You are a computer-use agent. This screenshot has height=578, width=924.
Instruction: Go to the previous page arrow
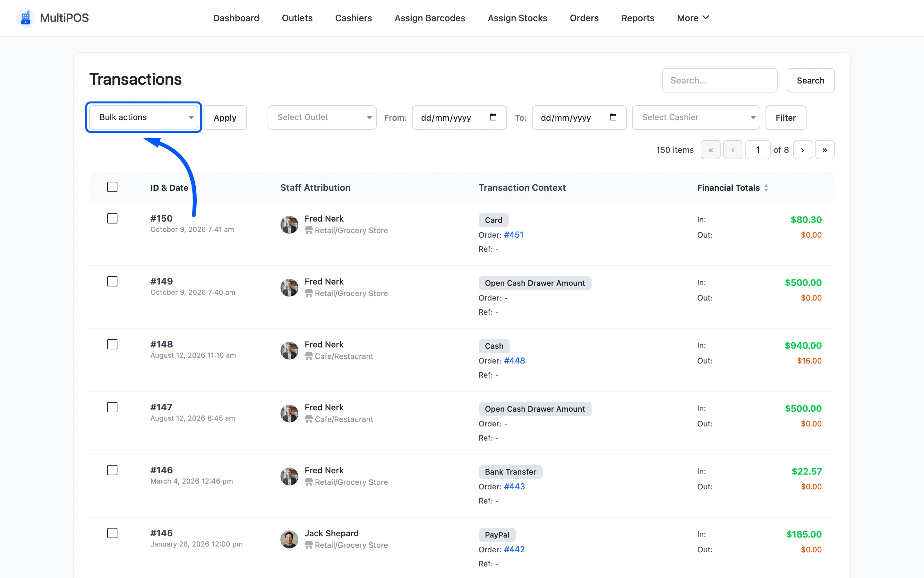(x=733, y=150)
